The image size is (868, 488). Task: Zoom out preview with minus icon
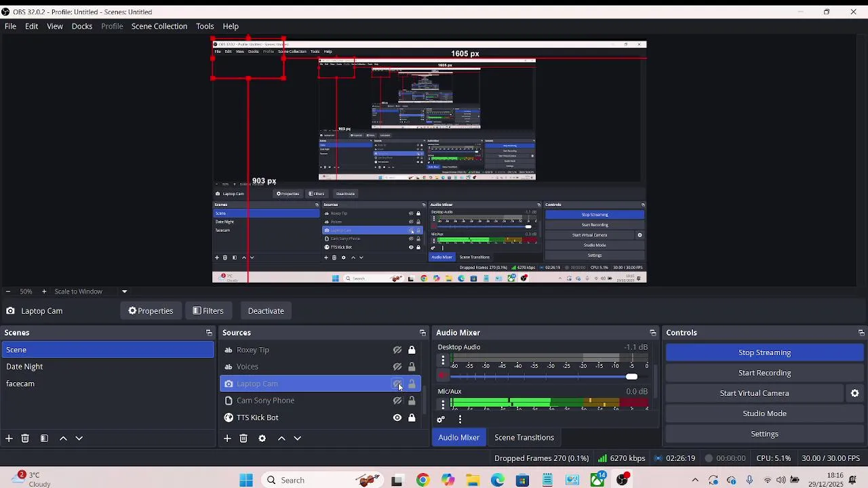pos(7,291)
